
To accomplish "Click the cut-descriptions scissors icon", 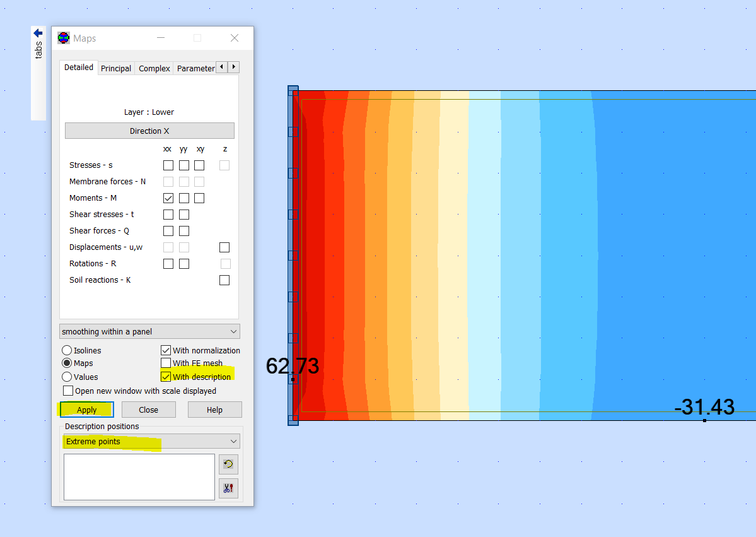I will pos(228,488).
